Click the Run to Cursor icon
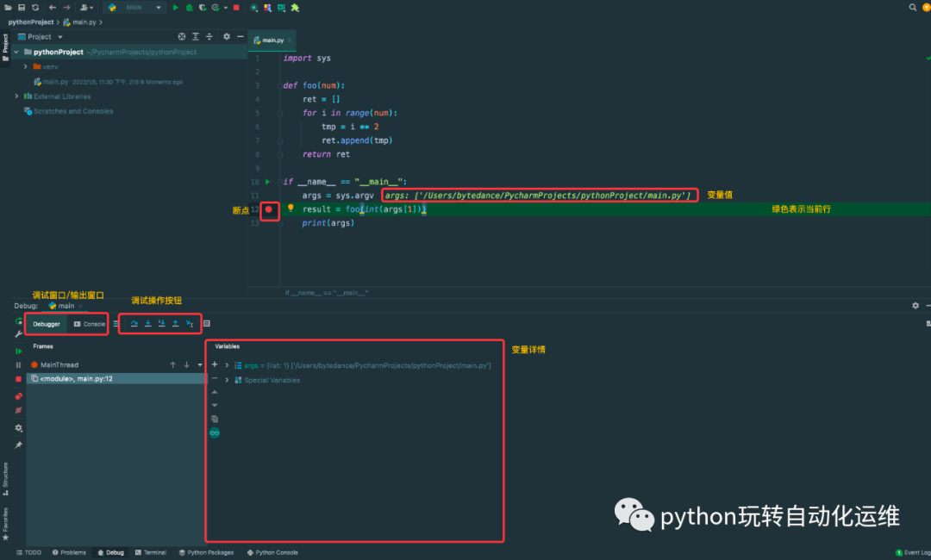 [190, 323]
